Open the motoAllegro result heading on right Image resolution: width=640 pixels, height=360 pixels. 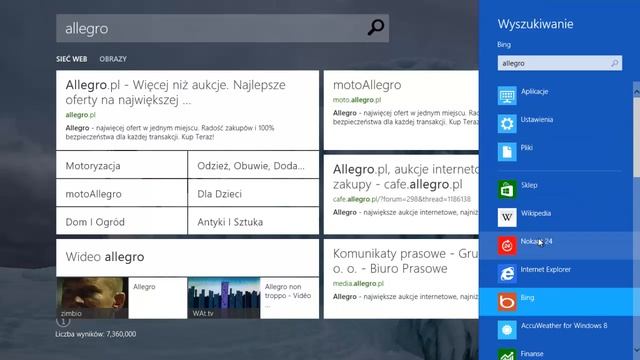tap(367, 85)
